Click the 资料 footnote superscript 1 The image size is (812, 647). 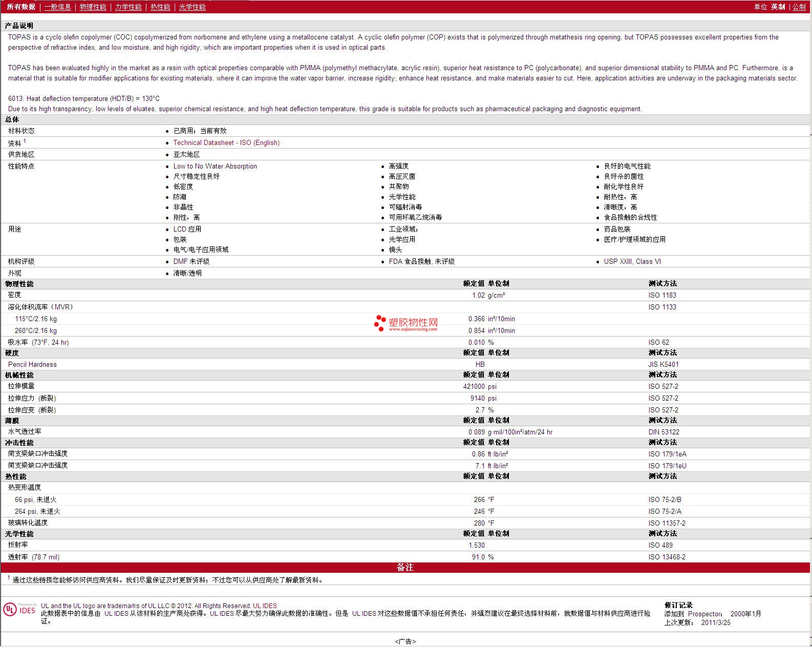pyautogui.click(x=25, y=141)
